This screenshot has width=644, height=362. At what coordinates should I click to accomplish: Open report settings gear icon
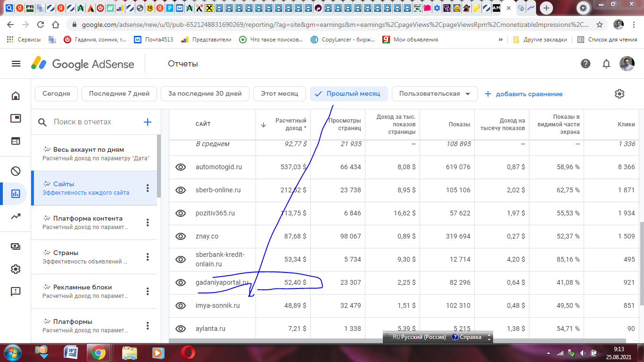point(619,94)
